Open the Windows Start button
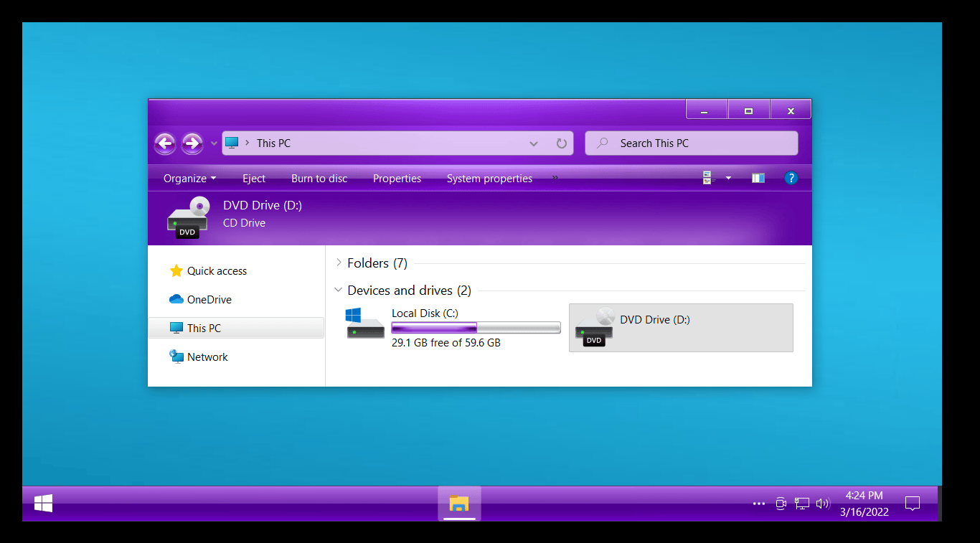 tap(43, 504)
